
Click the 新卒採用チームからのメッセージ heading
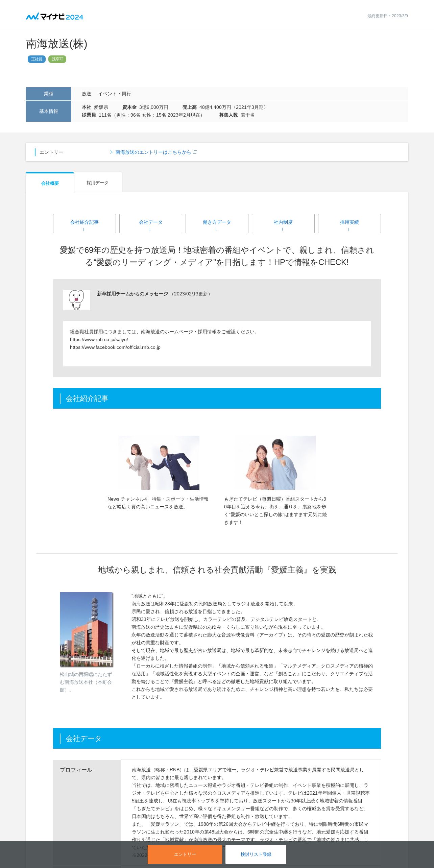coord(132,294)
